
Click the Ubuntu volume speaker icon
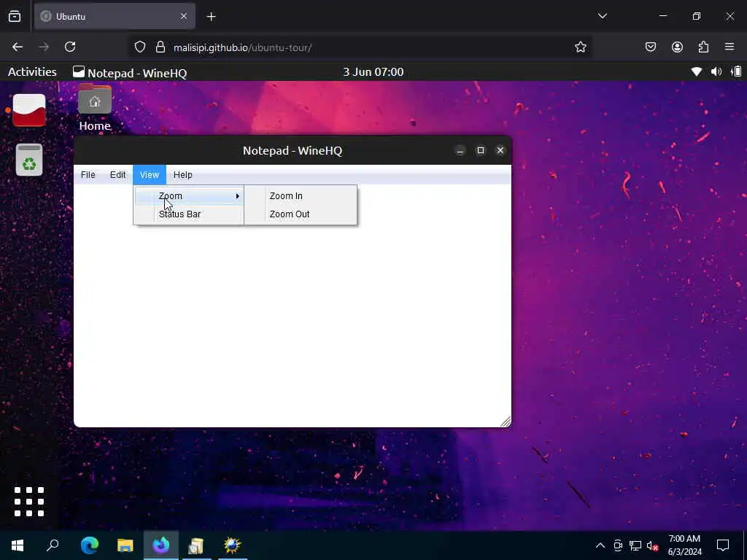pyautogui.click(x=716, y=72)
